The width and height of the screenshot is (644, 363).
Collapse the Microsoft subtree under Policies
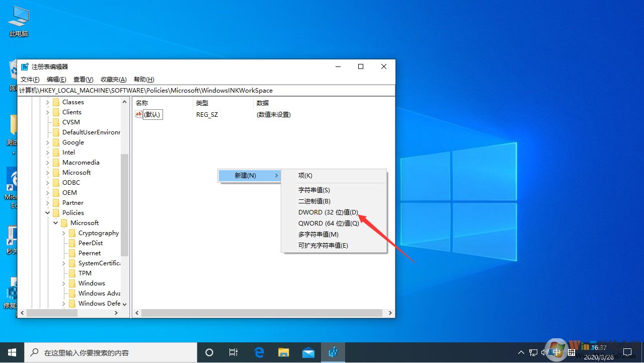click(55, 223)
